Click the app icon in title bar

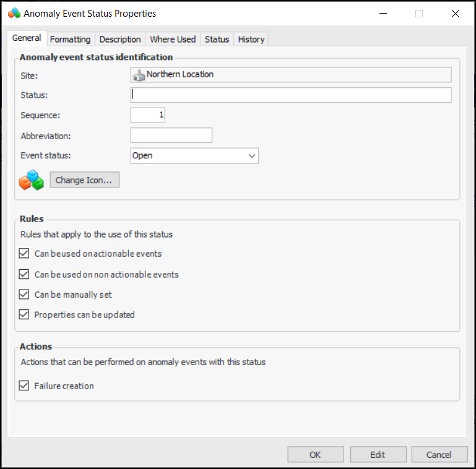click(14, 13)
